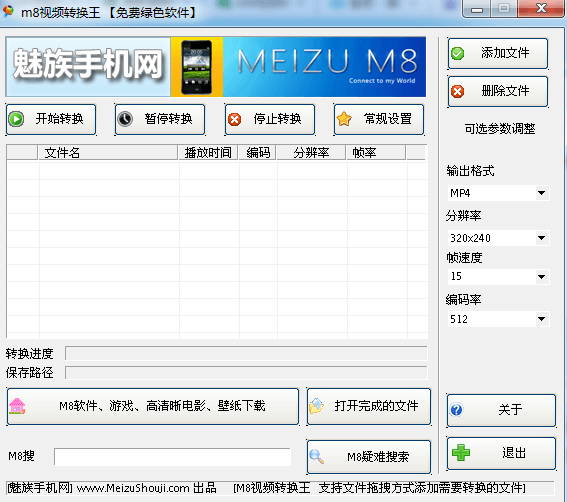Click the magnifier icon on M8疑难搜索
567x502 pixels.
point(317,456)
